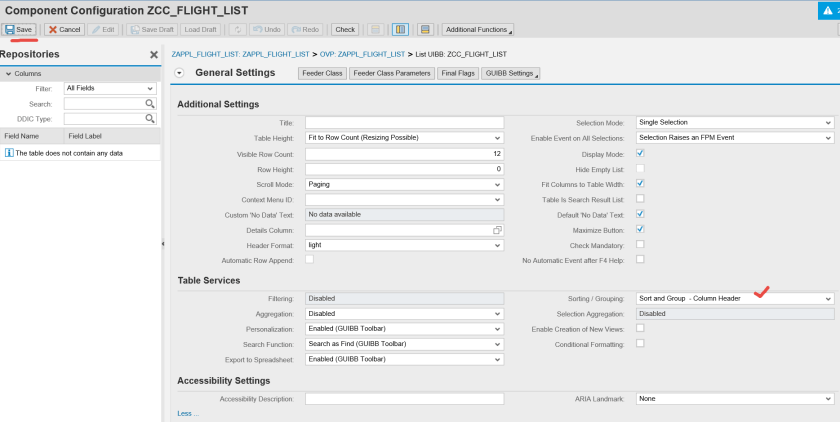Click the Save button in the toolbar
This screenshot has width=840, height=422.
[20, 30]
